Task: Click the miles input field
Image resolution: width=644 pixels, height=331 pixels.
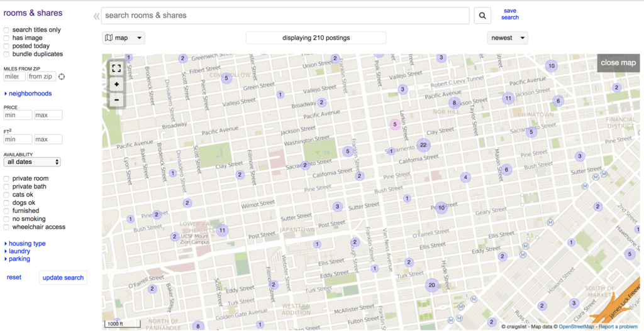Action: pos(14,77)
